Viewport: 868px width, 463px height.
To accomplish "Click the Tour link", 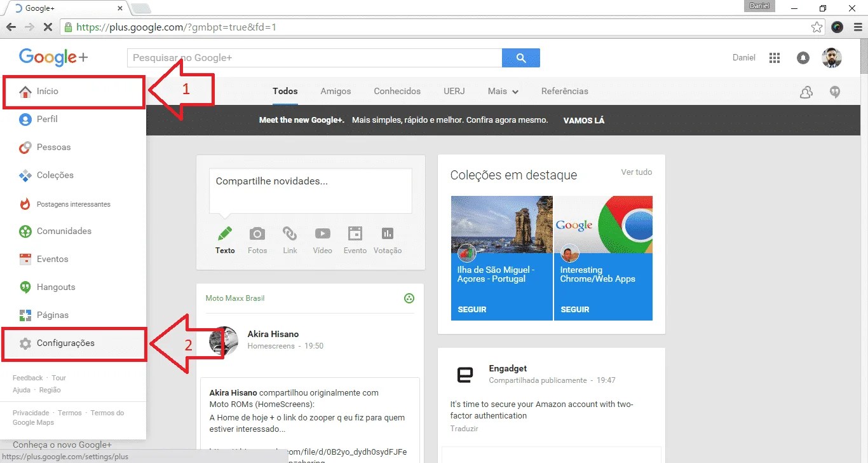I will click(x=58, y=378).
